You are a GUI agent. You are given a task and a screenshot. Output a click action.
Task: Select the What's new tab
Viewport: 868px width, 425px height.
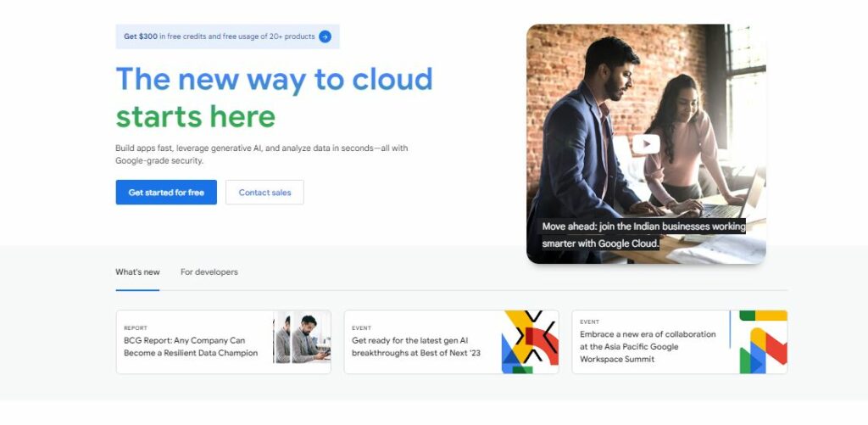click(x=137, y=272)
